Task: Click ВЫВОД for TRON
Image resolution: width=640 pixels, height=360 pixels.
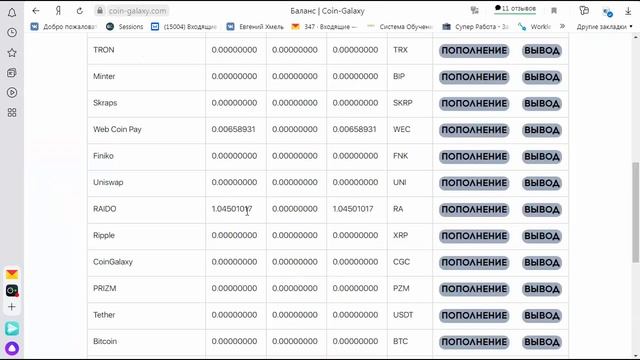Action: click(542, 51)
